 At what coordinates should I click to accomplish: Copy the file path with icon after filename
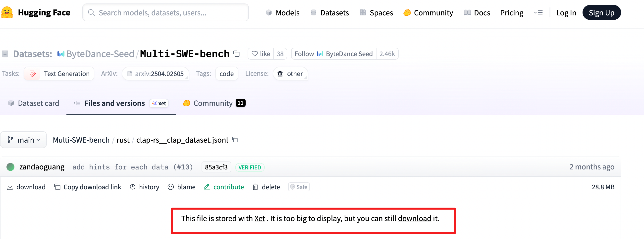235,140
